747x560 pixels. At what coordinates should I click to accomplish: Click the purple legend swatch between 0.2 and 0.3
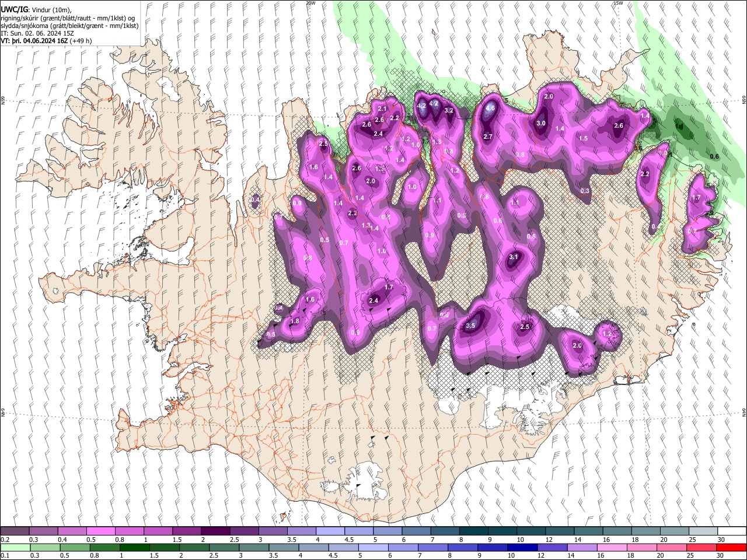15,531
